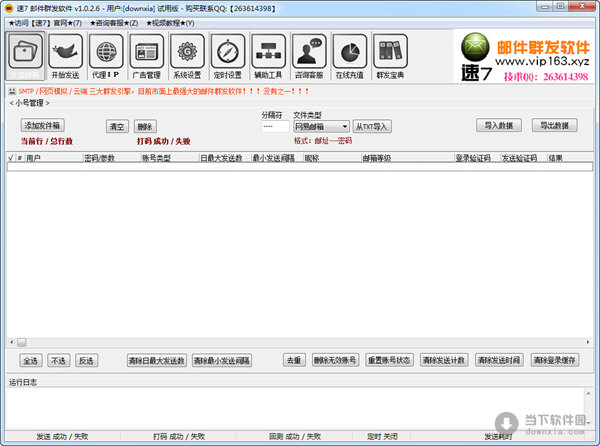600x446 pixels.
Task: Click the 结果 column header
Action: coord(570,158)
